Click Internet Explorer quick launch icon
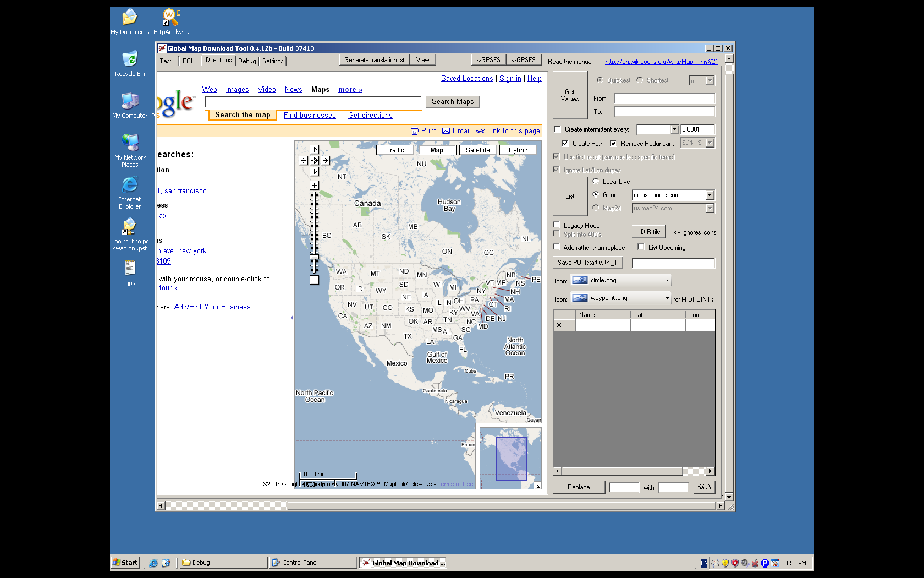Viewport: 924px width, 578px height. point(153,563)
